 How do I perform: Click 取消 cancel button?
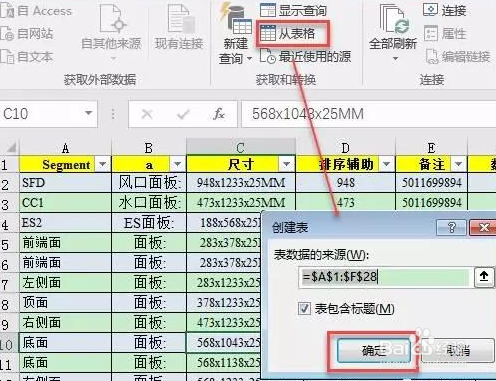tap(458, 351)
